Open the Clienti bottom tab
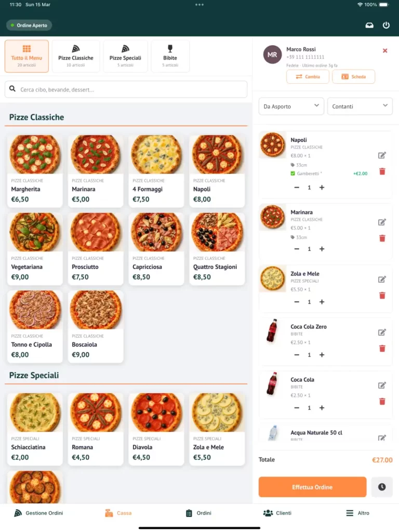This screenshot has height=532, width=399. (x=277, y=513)
